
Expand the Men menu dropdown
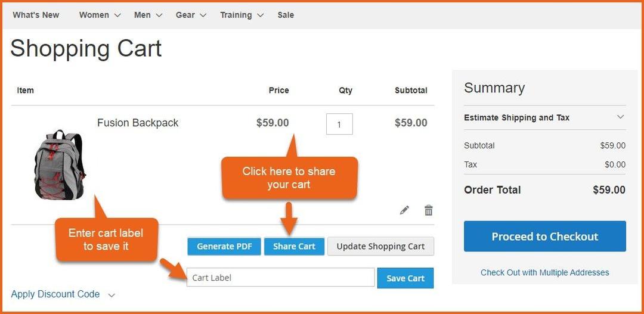click(x=148, y=15)
